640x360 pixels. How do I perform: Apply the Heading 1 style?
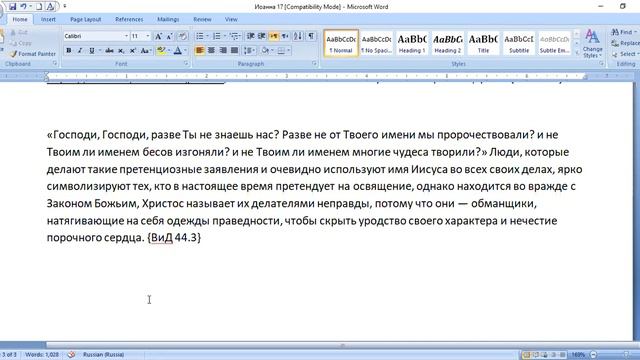click(x=412, y=43)
